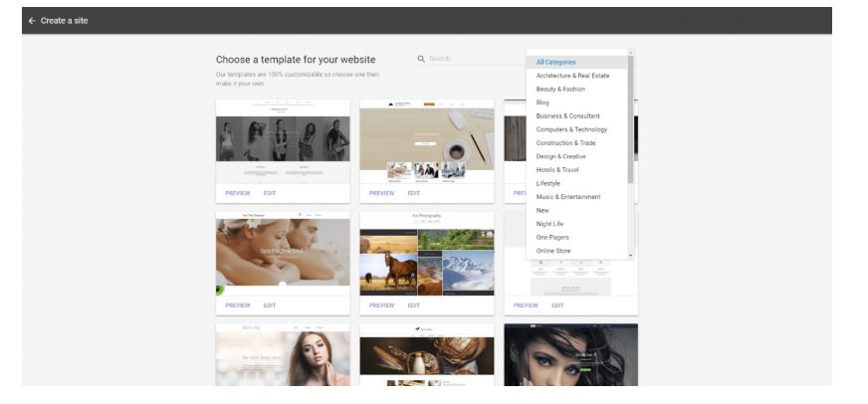
Task: Select the Blog category
Action: point(576,102)
